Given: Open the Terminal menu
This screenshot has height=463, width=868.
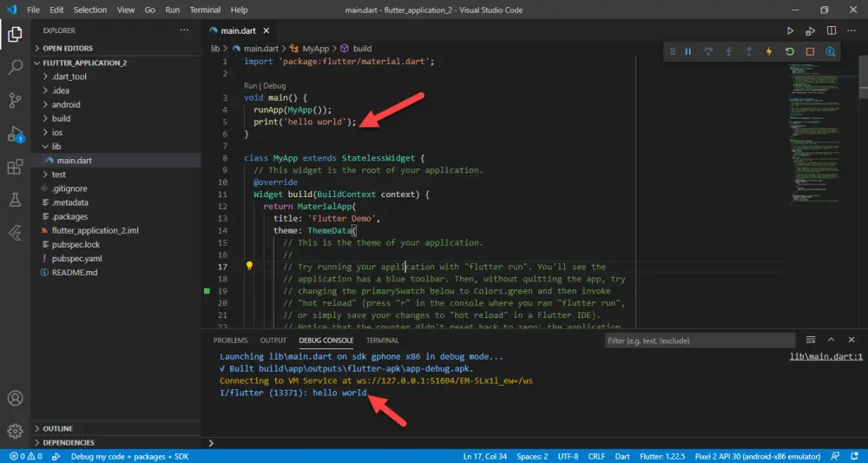Looking at the screenshot, I should pos(205,10).
